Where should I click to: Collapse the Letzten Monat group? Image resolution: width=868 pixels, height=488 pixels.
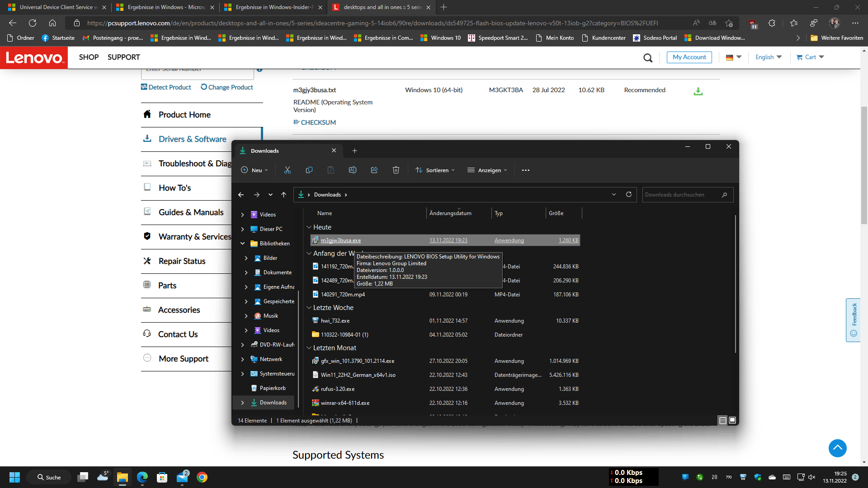click(309, 348)
